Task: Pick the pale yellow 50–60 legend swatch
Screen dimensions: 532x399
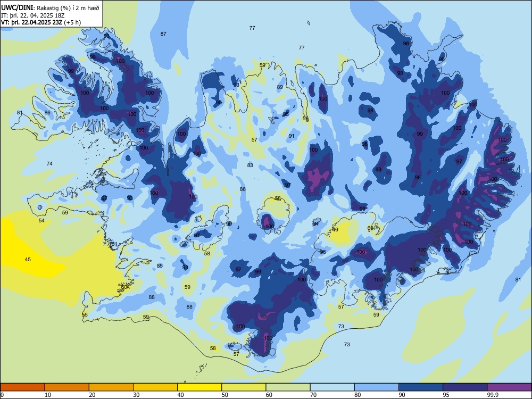Action: tap(244, 387)
